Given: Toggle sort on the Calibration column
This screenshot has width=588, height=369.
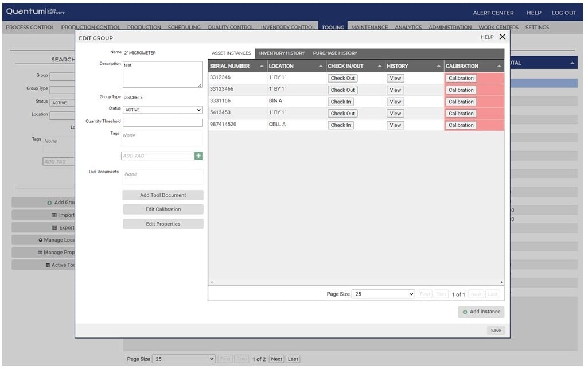Looking at the screenshot, I should pyautogui.click(x=498, y=66).
